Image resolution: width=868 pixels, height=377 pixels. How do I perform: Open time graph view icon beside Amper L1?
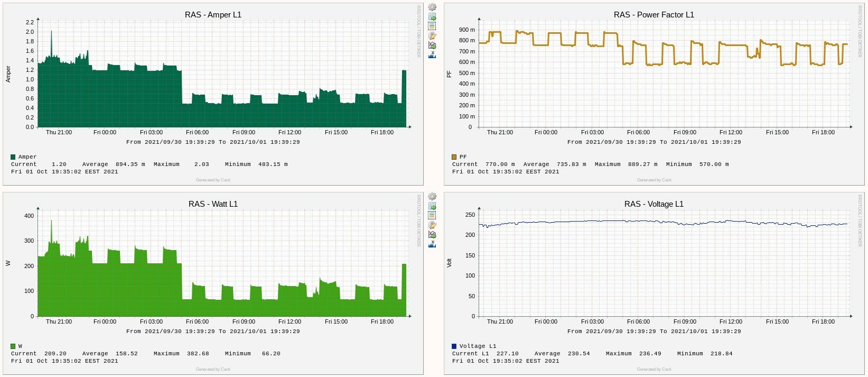point(432,26)
